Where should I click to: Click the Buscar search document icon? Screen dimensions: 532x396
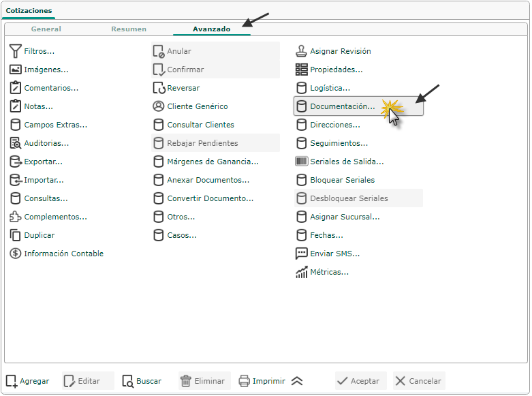128,382
